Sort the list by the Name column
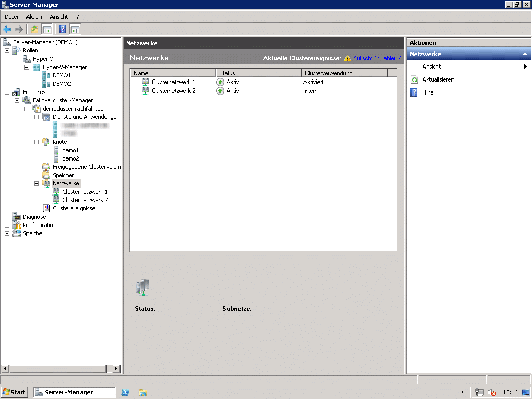Image resolution: width=532 pixels, height=399 pixels. (x=173, y=73)
